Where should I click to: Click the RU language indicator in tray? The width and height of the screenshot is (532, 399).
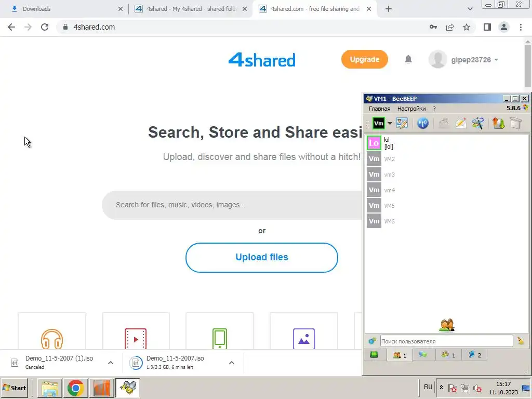pyautogui.click(x=428, y=387)
